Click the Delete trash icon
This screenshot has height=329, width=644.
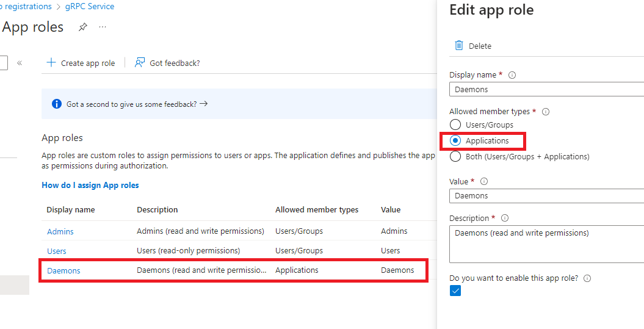pyautogui.click(x=459, y=46)
